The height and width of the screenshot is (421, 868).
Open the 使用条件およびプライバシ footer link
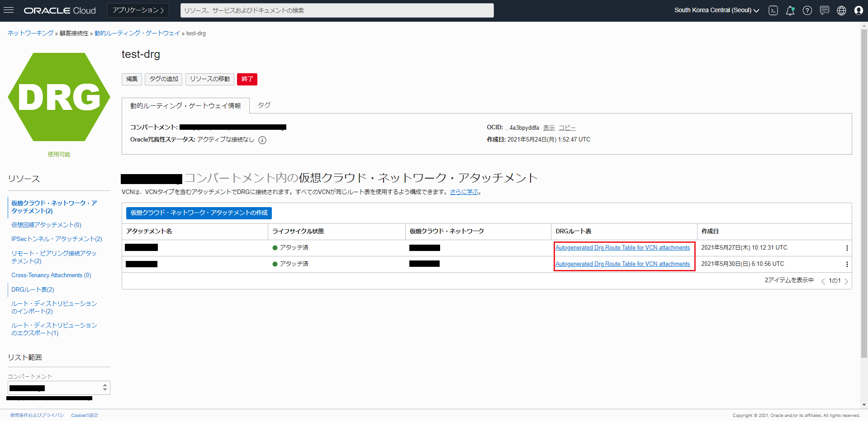click(37, 415)
